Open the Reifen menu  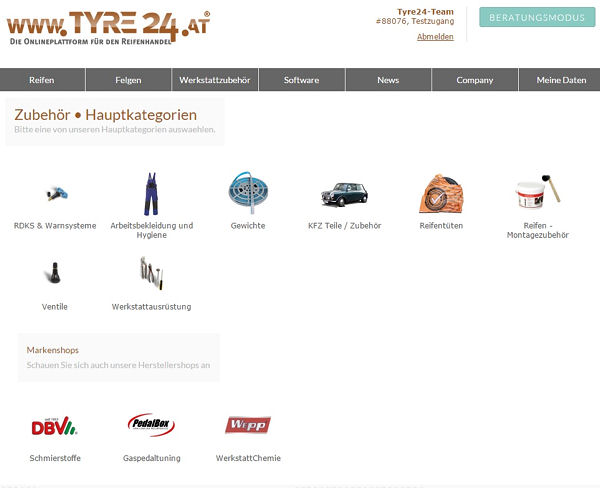(x=42, y=80)
